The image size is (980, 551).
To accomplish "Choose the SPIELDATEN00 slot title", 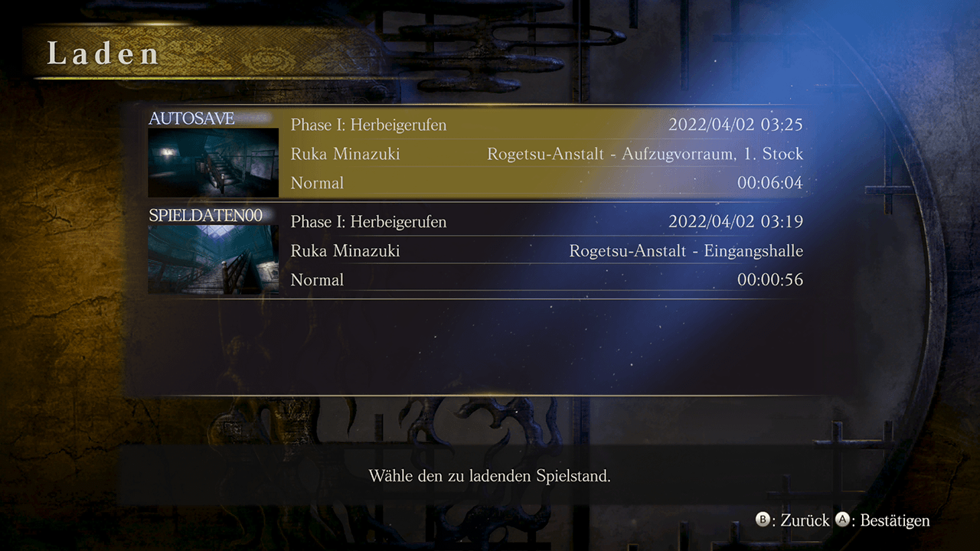I will pyautogui.click(x=205, y=216).
